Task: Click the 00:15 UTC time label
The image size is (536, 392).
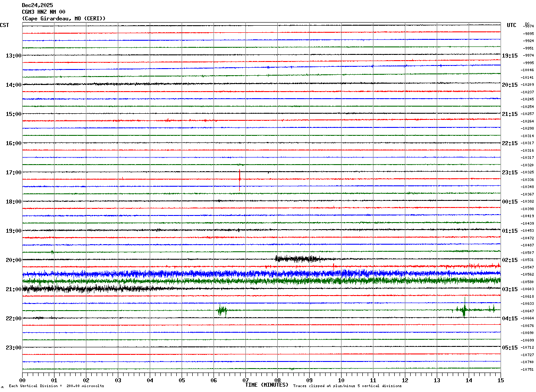Action: tap(510, 202)
